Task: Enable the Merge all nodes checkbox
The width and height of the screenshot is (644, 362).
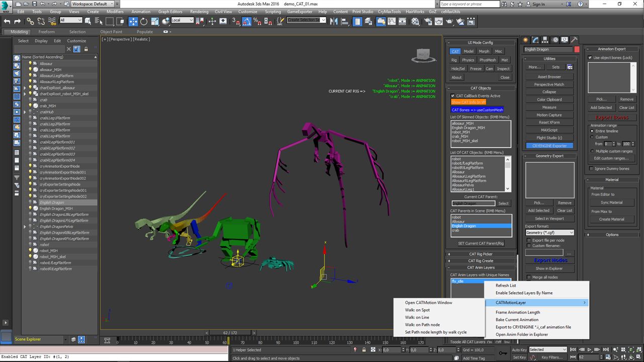Action: click(x=529, y=277)
